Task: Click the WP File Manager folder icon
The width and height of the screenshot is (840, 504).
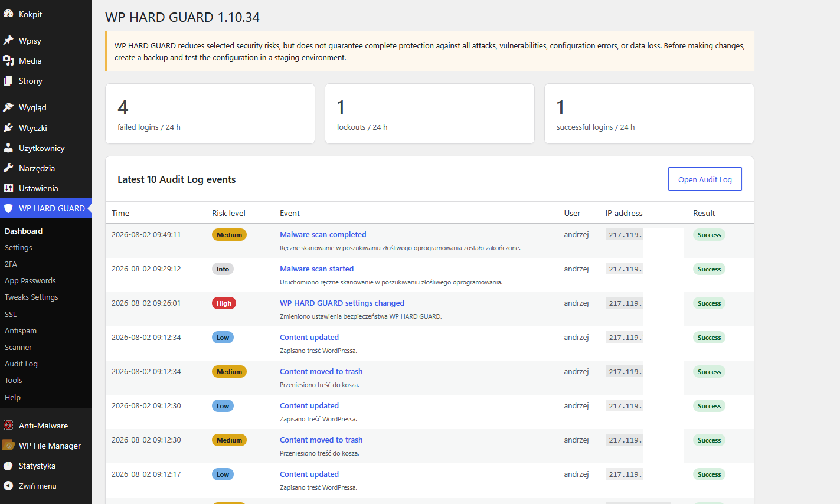Action: tap(8, 446)
